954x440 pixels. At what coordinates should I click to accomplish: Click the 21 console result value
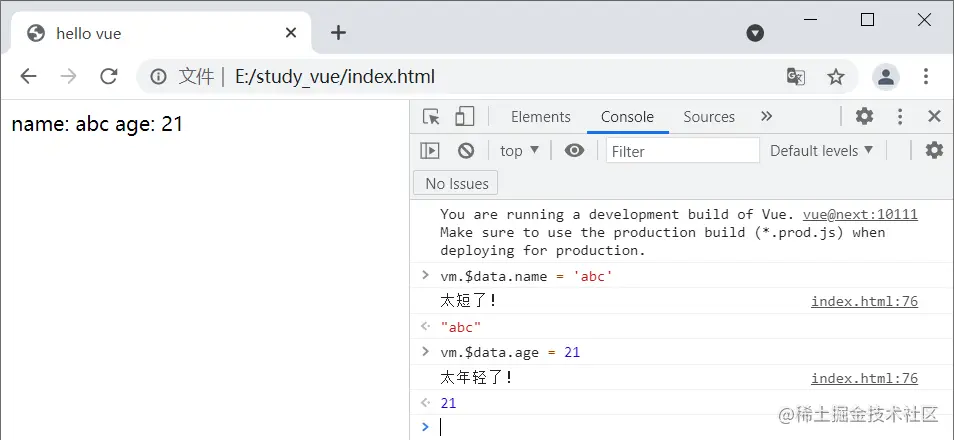(448, 403)
